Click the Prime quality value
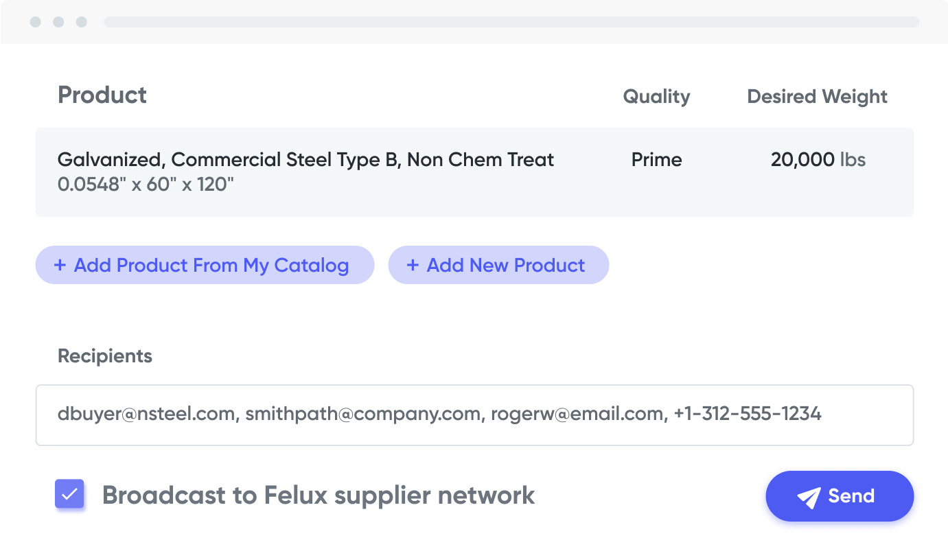This screenshot has height=560, width=948. pyautogui.click(x=656, y=160)
